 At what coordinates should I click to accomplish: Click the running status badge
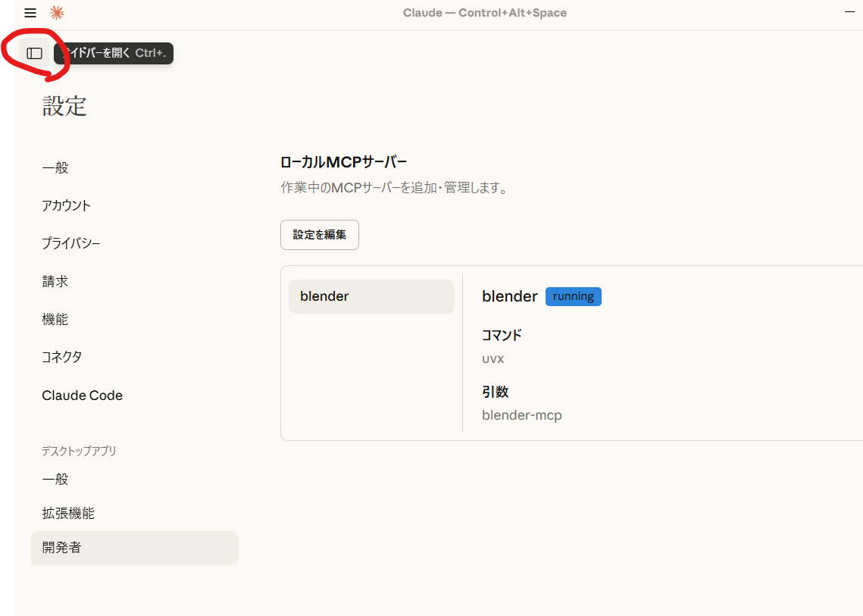(x=573, y=297)
